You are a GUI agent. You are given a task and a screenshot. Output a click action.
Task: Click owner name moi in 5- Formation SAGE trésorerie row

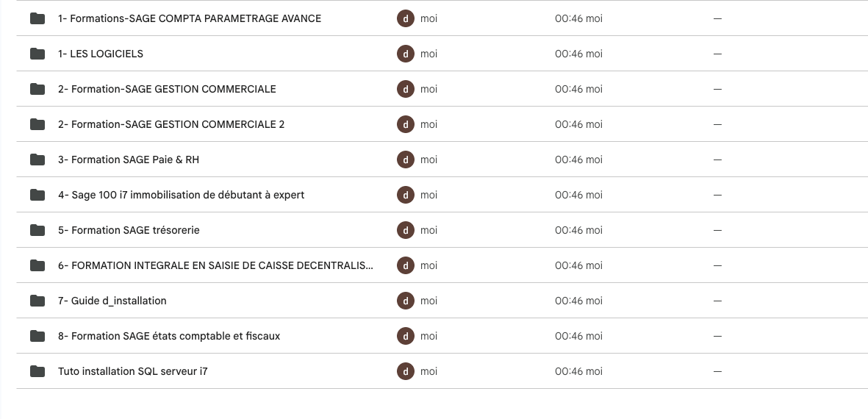click(x=428, y=230)
